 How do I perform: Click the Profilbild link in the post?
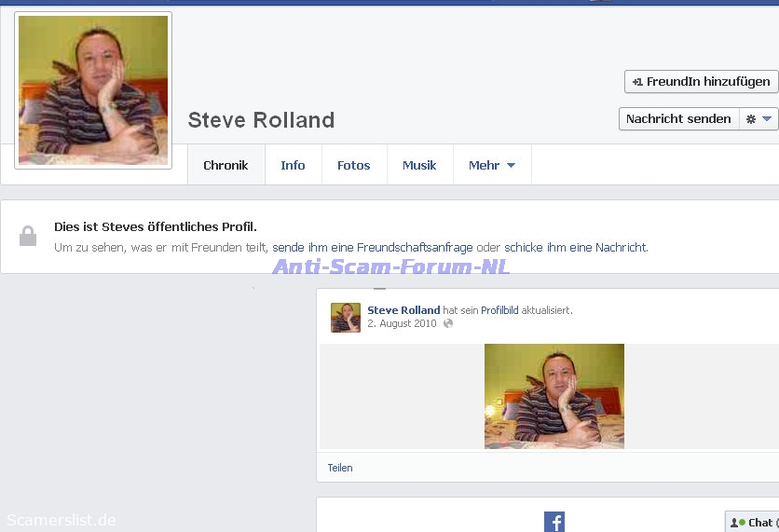(499, 310)
